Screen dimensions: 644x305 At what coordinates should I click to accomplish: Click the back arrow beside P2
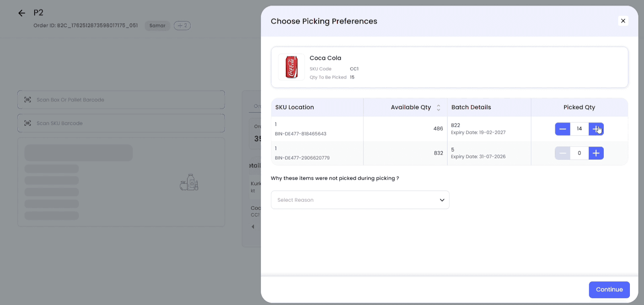22,13
